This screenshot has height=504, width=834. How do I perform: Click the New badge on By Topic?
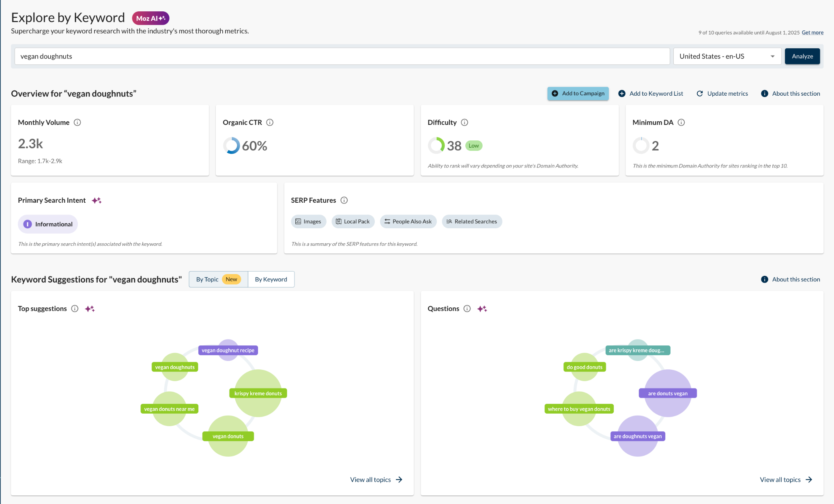point(231,279)
